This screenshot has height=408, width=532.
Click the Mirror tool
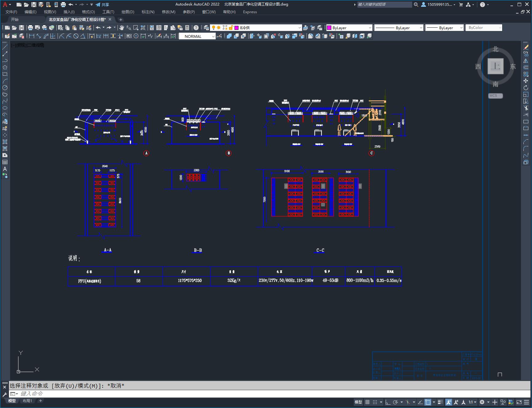coord(526,61)
